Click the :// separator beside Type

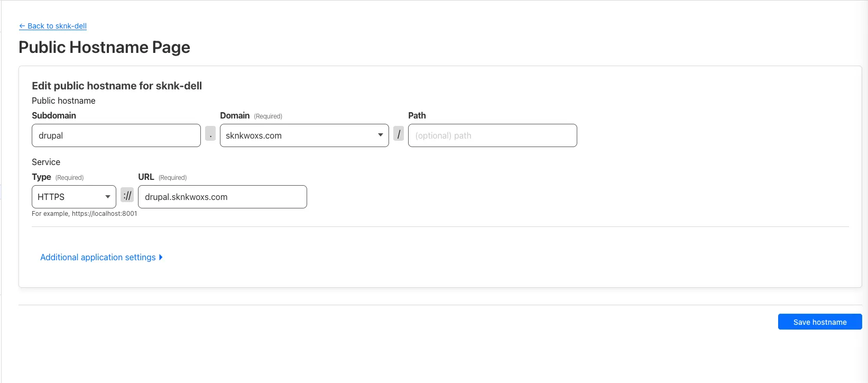[127, 196]
